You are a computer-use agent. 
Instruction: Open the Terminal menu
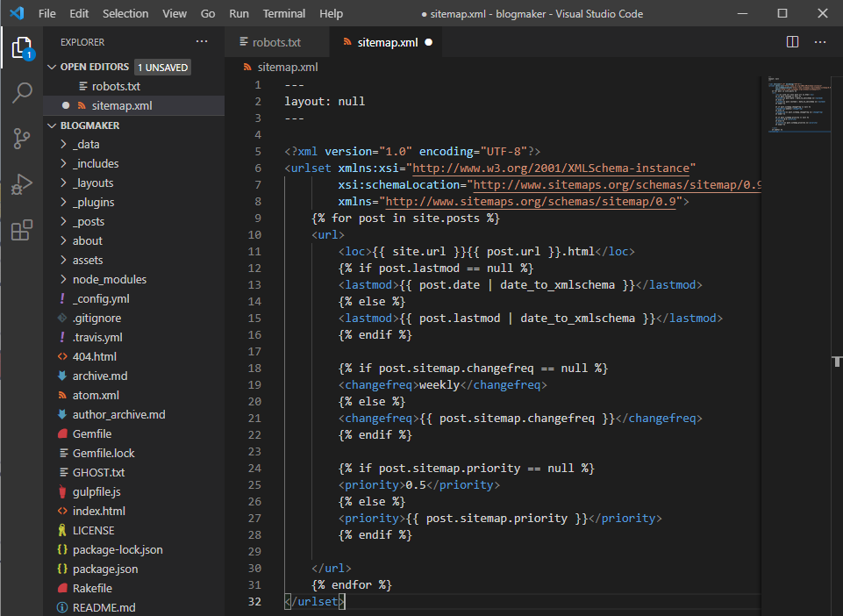(x=284, y=13)
